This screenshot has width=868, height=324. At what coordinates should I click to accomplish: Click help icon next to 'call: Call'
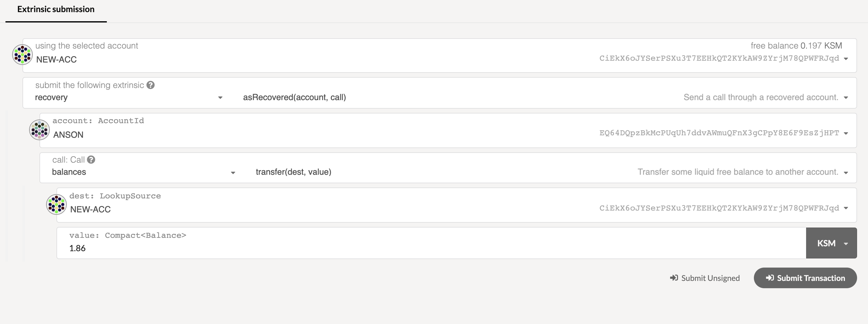pos(91,160)
